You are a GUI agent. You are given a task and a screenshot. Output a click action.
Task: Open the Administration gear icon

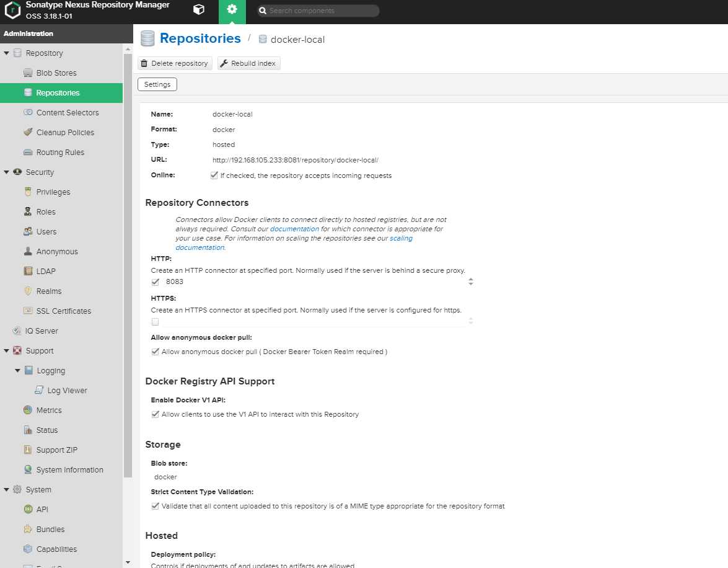coord(232,9)
